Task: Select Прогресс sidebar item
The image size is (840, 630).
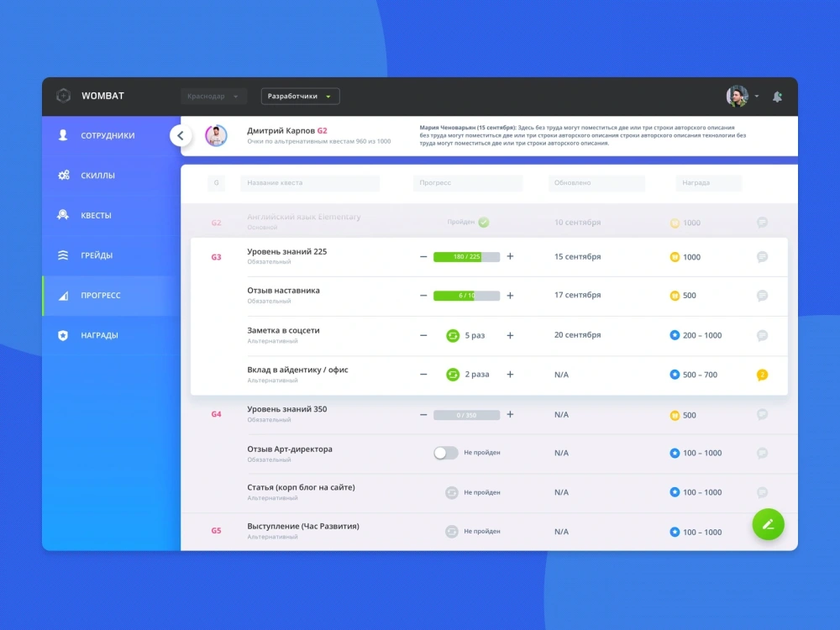Action: (112, 295)
